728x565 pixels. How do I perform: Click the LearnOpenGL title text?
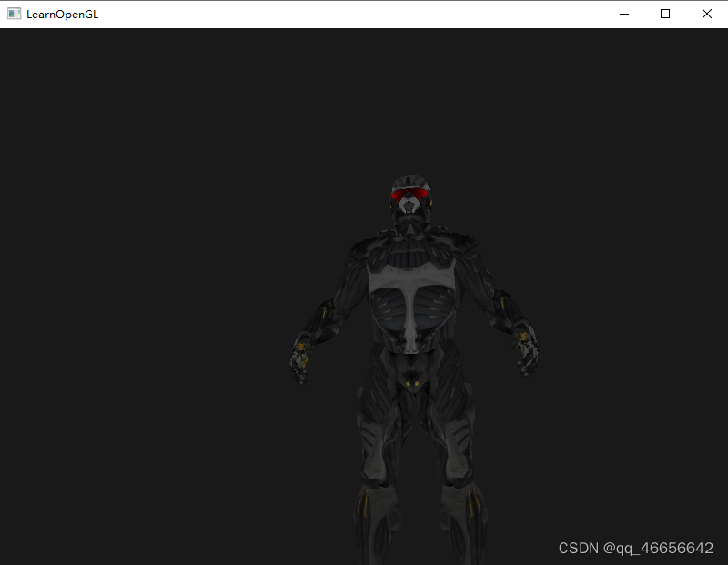coord(62,14)
